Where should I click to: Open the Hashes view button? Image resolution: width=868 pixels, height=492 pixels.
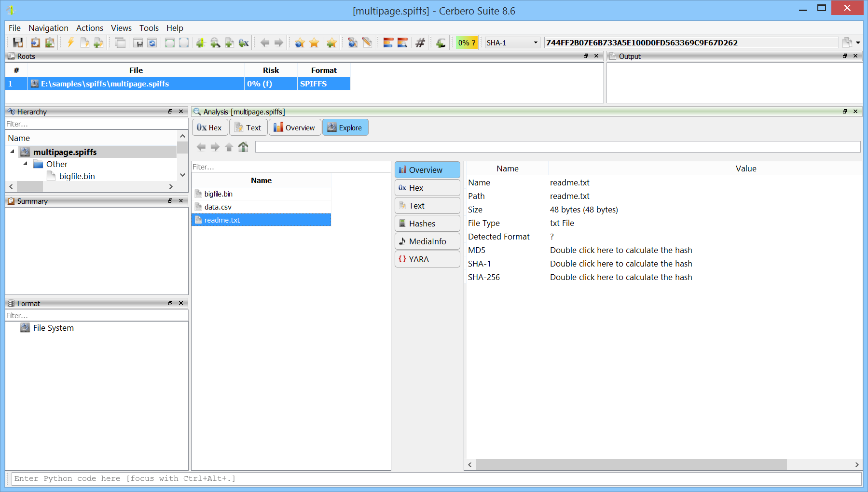point(427,224)
